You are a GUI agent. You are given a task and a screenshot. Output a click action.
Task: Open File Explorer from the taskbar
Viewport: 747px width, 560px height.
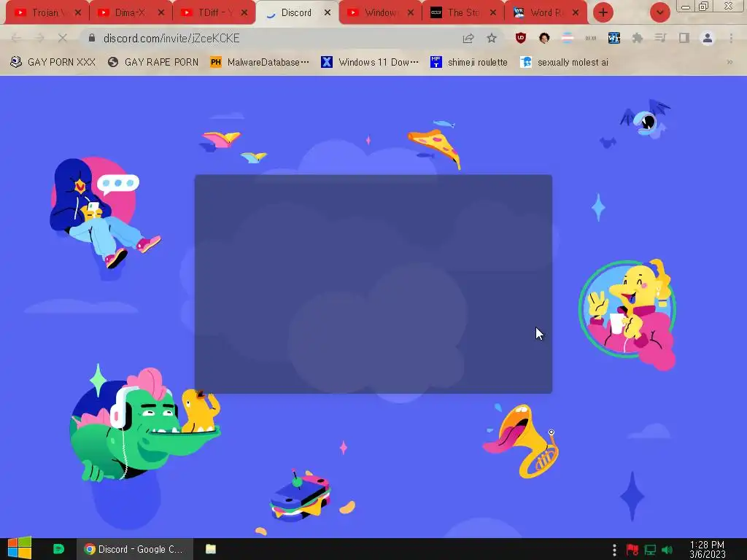click(x=211, y=549)
